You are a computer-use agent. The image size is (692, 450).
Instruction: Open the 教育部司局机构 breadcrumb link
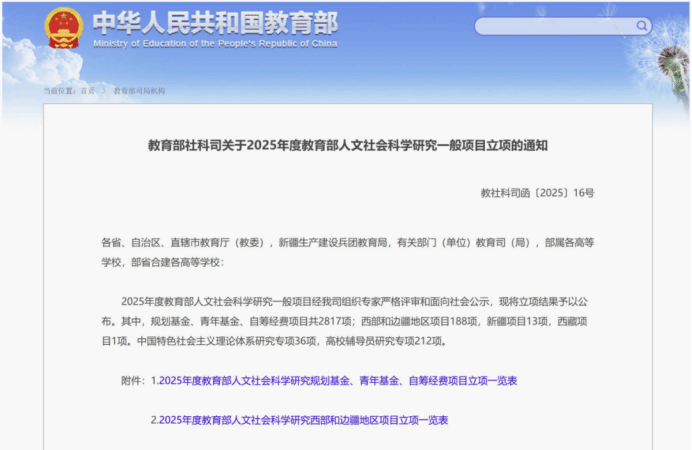click(139, 91)
